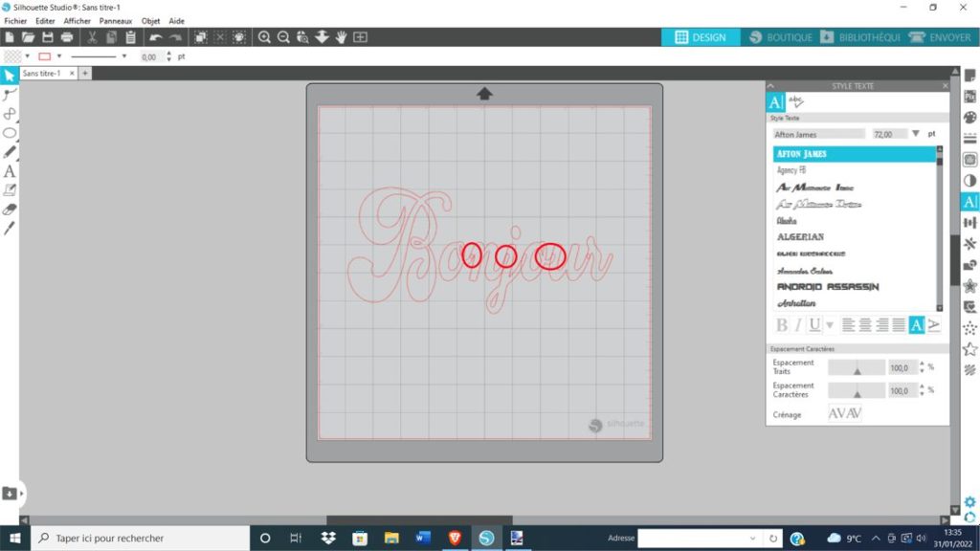
Task: Pick the Edit Points tool
Action: click(10, 95)
